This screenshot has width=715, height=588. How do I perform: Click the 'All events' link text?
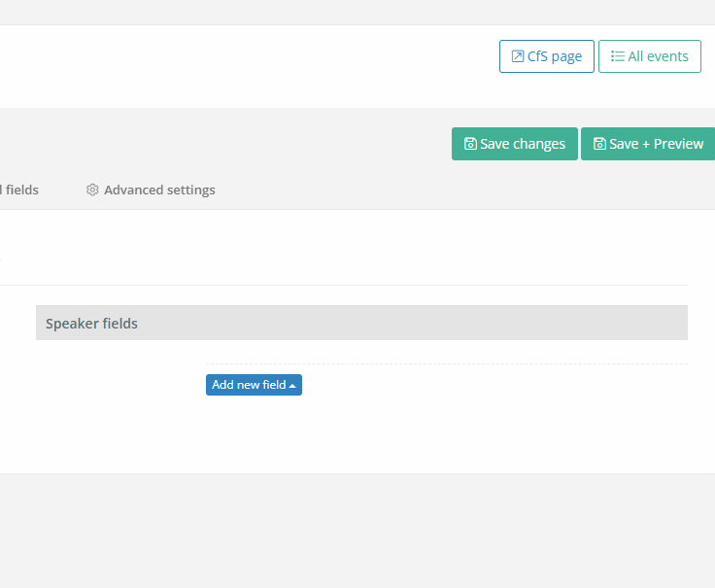click(658, 56)
